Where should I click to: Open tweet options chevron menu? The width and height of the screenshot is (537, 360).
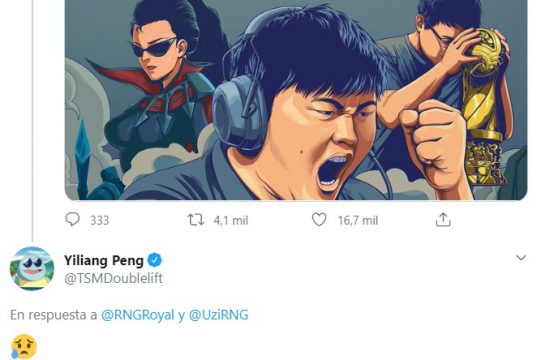(x=521, y=258)
